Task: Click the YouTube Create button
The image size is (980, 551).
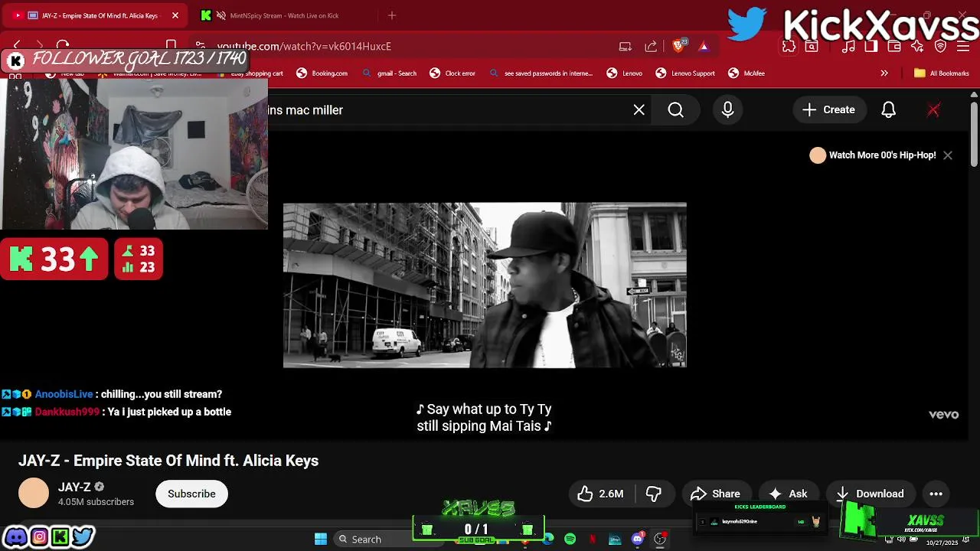Action: coord(828,110)
